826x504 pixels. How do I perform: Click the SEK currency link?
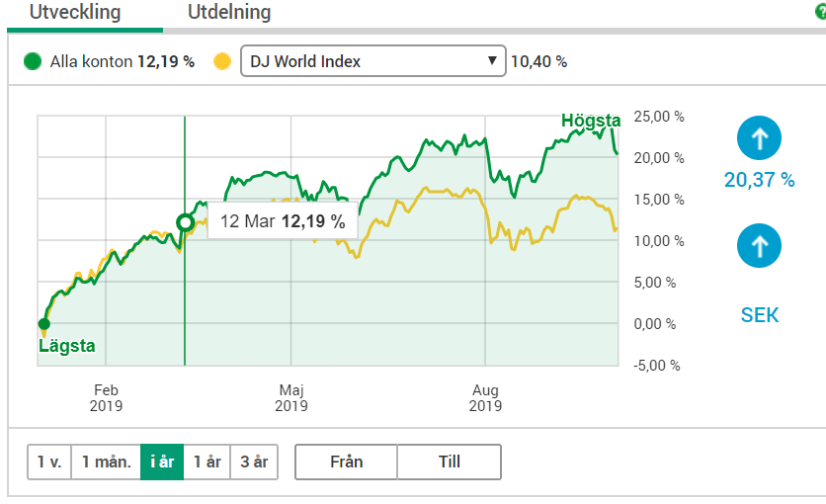point(759,315)
